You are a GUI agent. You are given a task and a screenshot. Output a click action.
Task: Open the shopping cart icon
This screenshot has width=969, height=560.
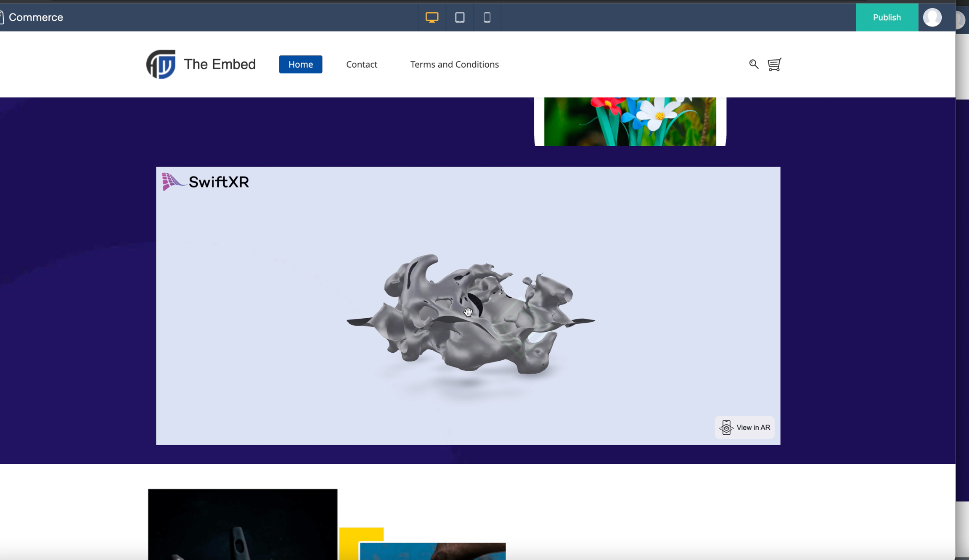coord(774,64)
